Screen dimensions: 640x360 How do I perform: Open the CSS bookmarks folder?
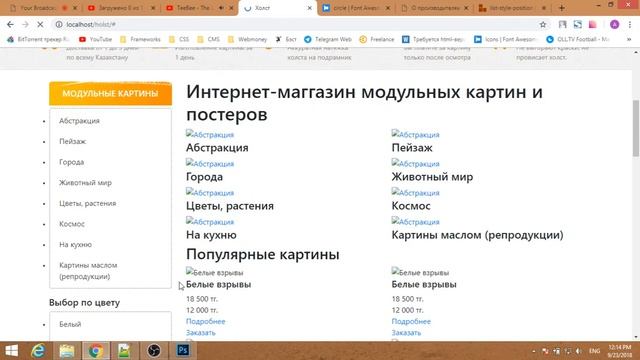click(x=179, y=39)
